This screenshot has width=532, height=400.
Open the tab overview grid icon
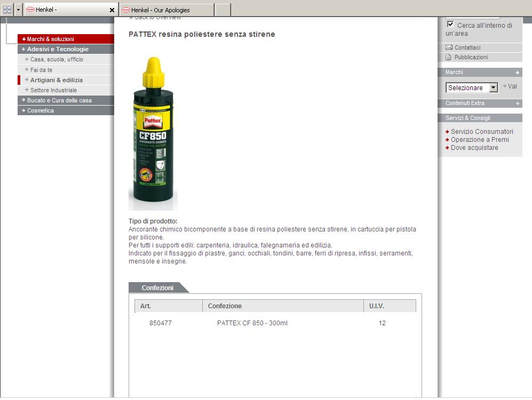click(7, 10)
